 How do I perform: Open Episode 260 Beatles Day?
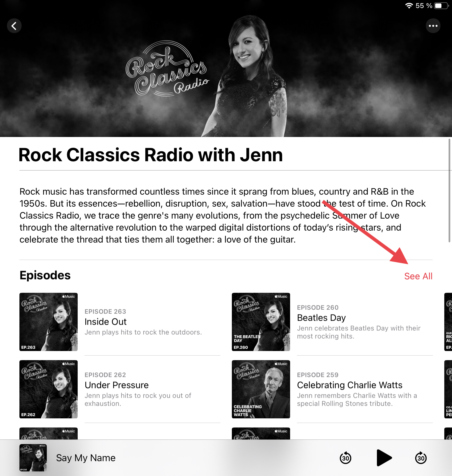[365, 322]
